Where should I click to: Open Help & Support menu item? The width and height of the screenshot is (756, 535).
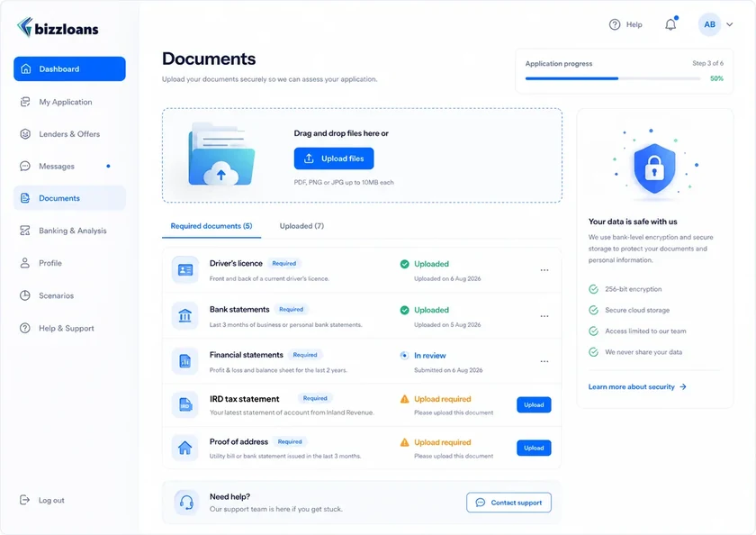click(69, 328)
